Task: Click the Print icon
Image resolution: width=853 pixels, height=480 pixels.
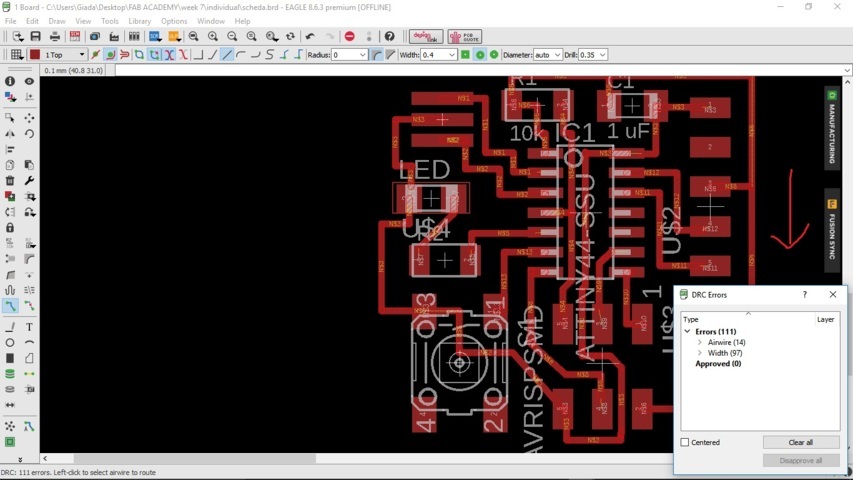Action: [54, 36]
